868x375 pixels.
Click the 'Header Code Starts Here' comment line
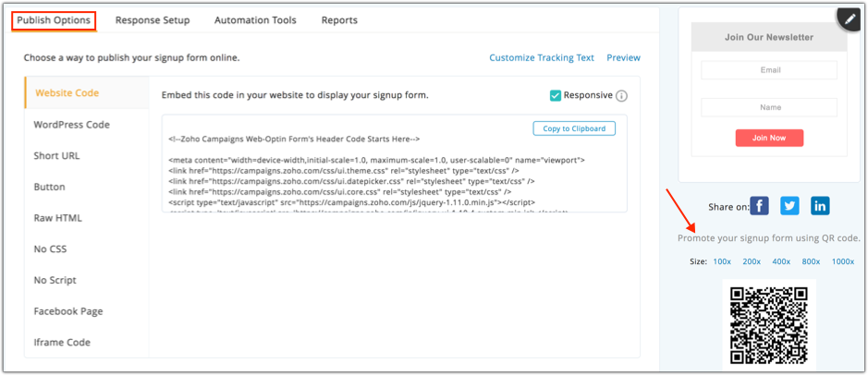(294, 139)
